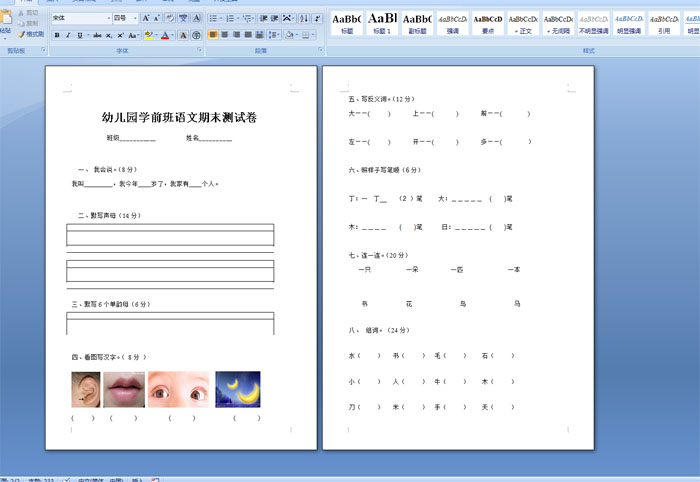Image resolution: width=700 pixels, height=482 pixels.
Task: Open the Clipboard (剪贴板) dialog launcher
Action: coord(44,50)
